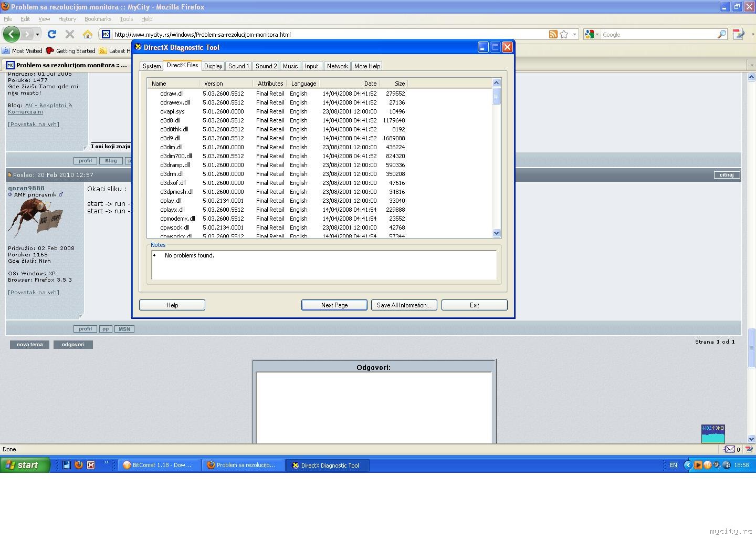
Task: Click the Google search input field
Action: pos(659,34)
